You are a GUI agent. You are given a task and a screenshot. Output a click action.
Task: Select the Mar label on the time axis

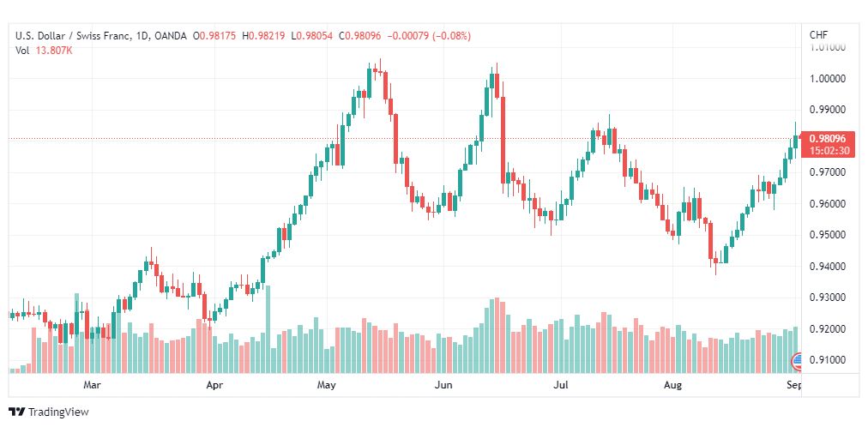click(91, 384)
